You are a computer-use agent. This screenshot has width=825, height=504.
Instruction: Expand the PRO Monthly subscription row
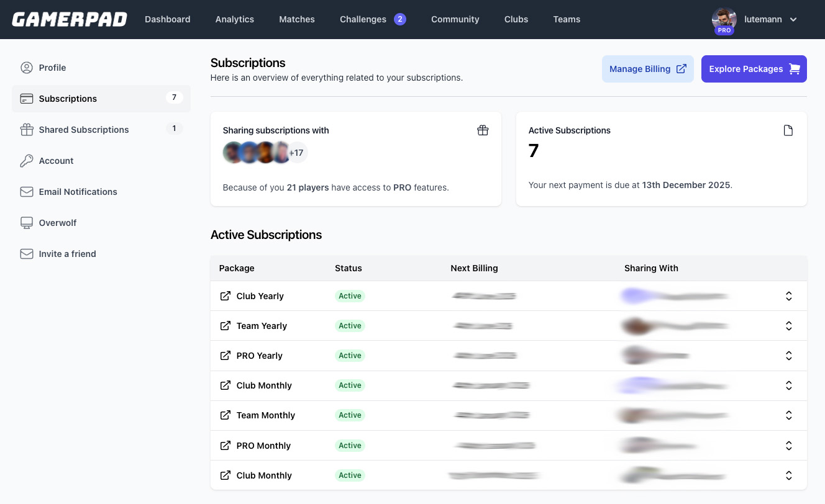[788, 446]
